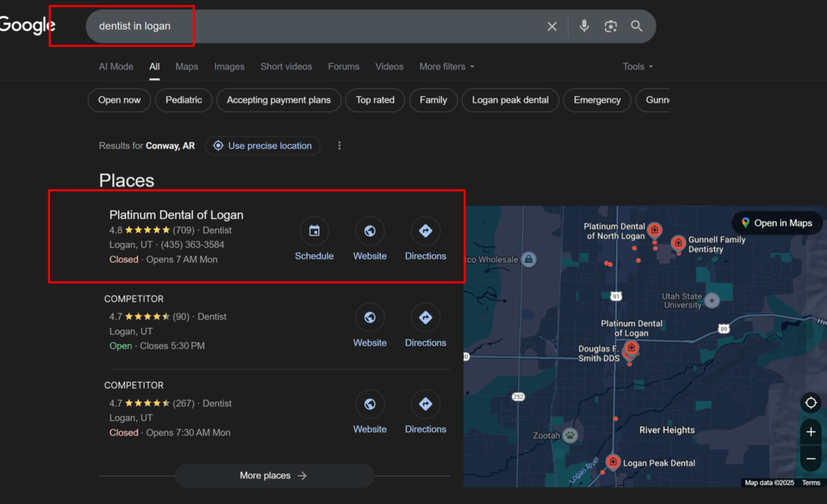Zoom in on the map

click(811, 432)
